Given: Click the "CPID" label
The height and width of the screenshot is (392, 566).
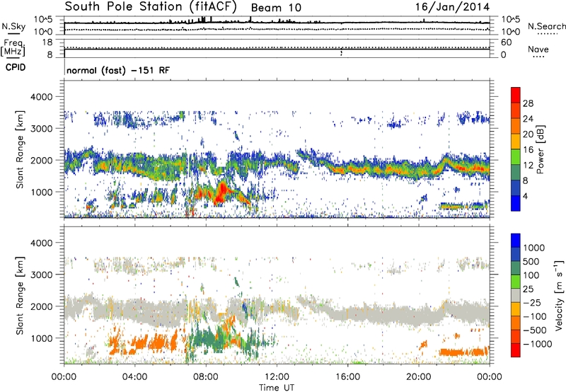Looking at the screenshot, I should click(16, 67).
